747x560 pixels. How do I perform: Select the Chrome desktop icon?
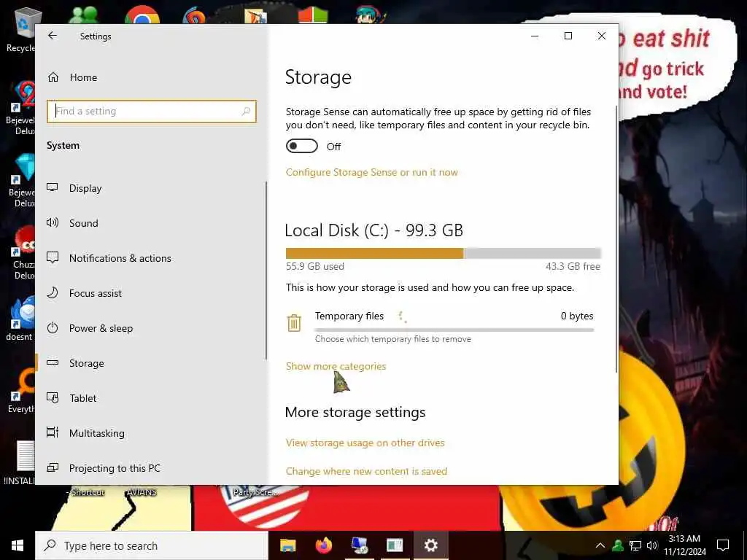click(142, 15)
